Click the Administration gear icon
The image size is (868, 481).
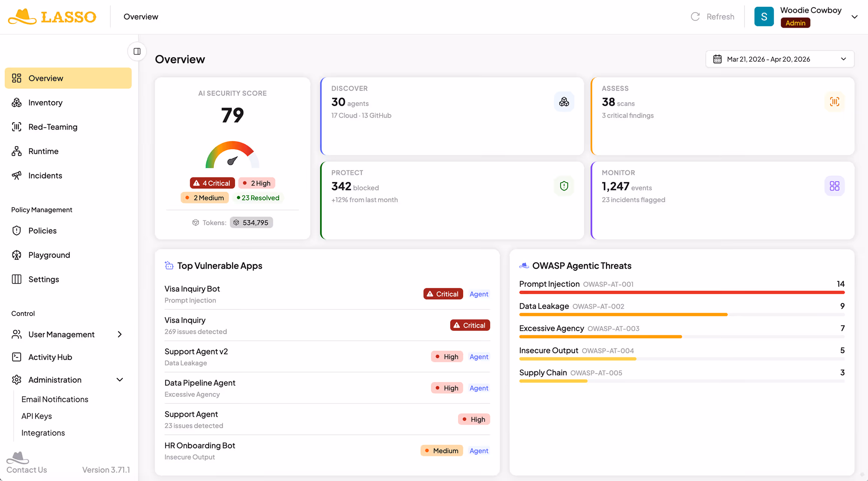(x=17, y=380)
